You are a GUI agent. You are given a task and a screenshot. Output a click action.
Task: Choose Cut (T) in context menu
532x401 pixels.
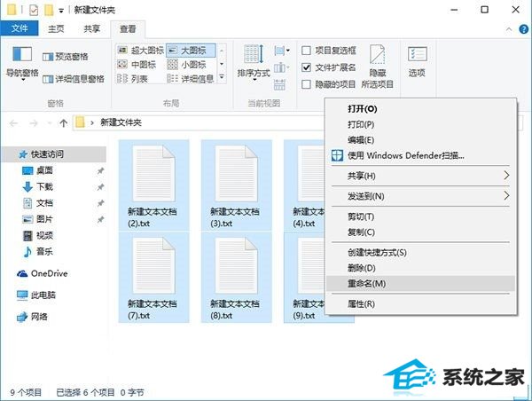point(420,216)
